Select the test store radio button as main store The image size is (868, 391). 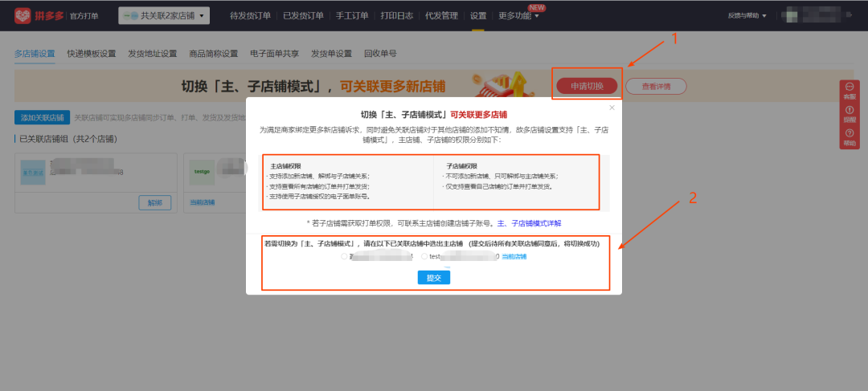[424, 257]
